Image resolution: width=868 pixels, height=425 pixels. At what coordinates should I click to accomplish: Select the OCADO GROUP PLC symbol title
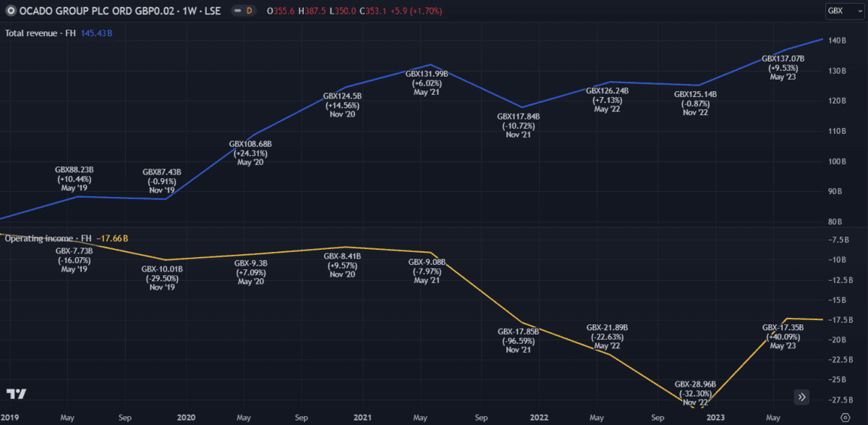coord(90,11)
